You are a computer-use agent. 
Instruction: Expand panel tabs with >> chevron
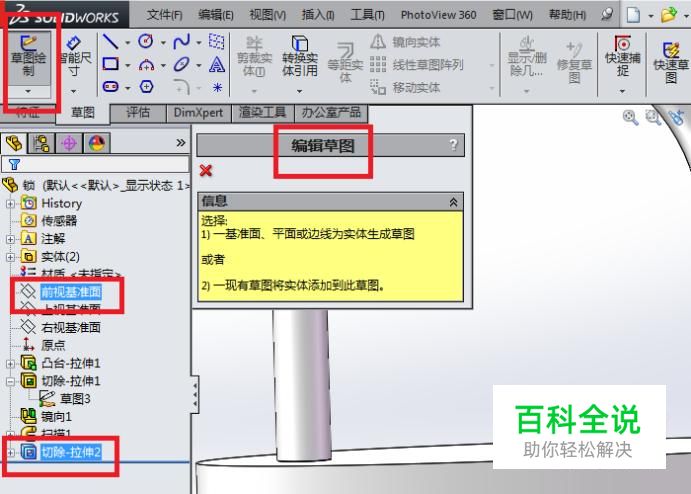tap(181, 143)
